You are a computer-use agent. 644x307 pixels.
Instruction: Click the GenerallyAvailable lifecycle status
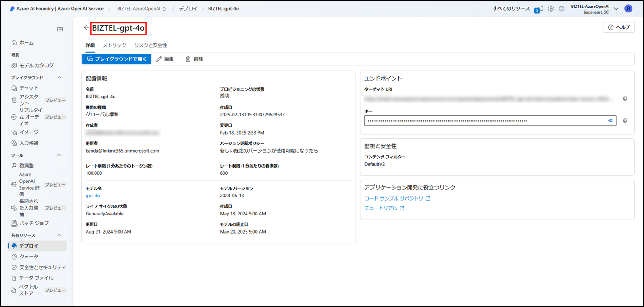coord(105,214)
